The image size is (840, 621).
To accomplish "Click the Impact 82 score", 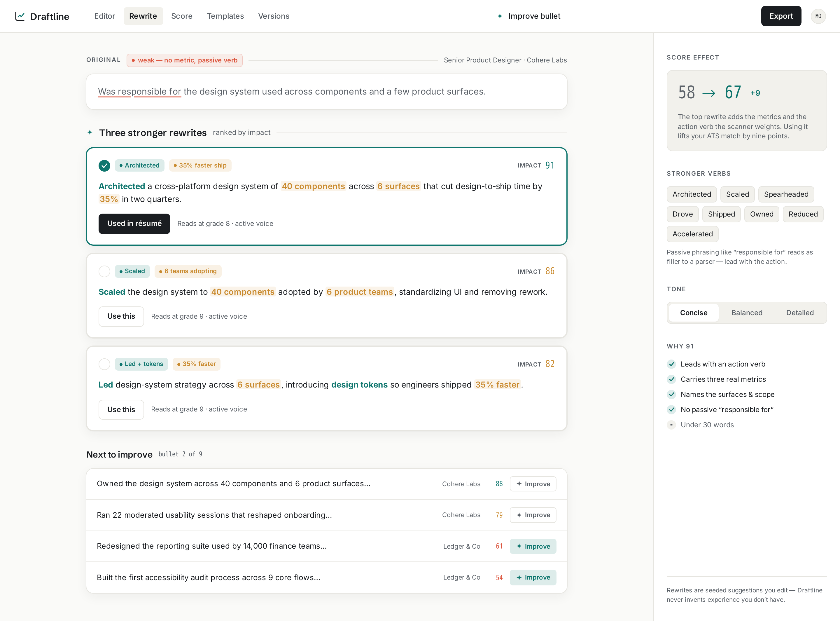I will point(536,364).
